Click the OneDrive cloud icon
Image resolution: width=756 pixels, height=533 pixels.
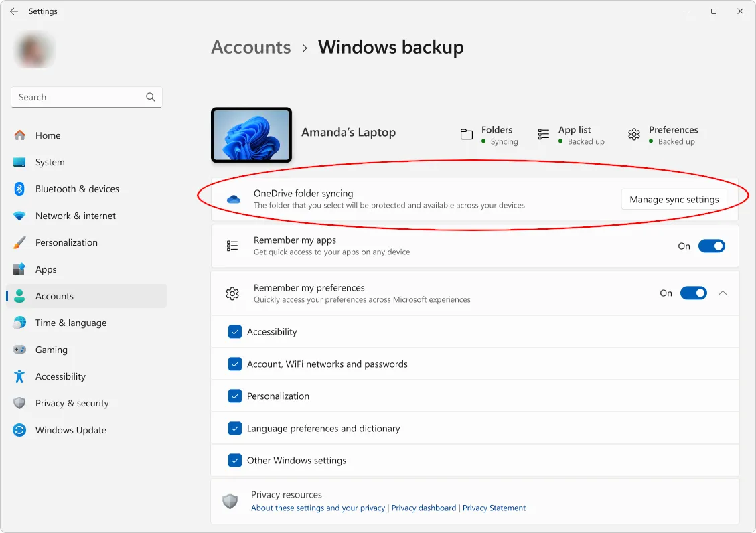(233, 199)
